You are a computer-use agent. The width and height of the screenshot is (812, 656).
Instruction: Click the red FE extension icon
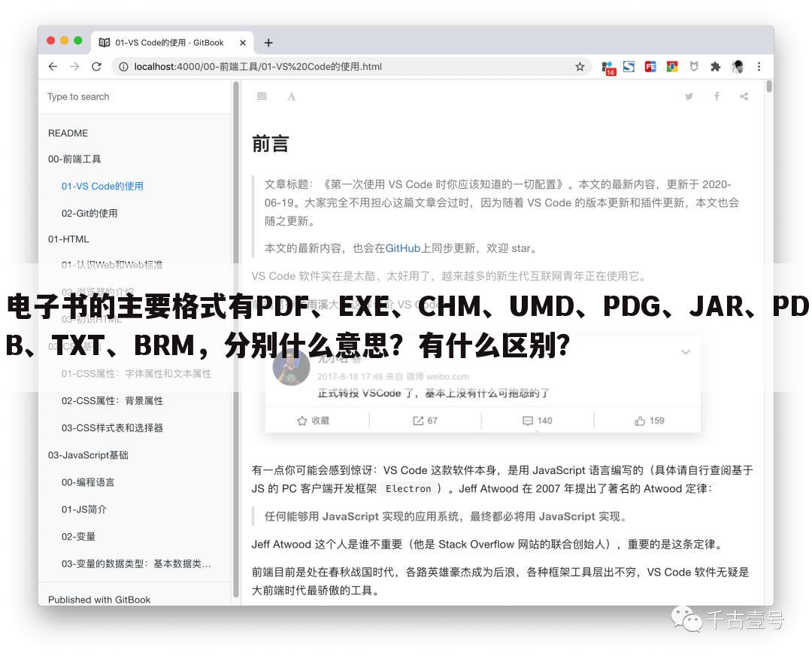650,66
